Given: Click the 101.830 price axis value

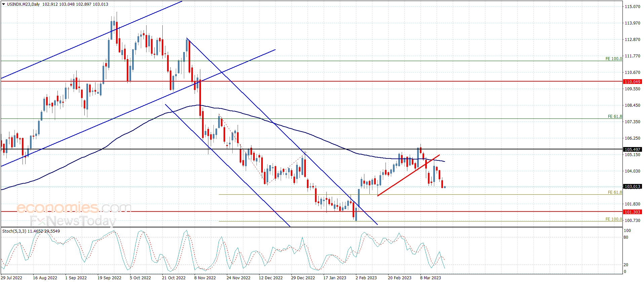Looking at the screenshot, I should click(632, 204).
